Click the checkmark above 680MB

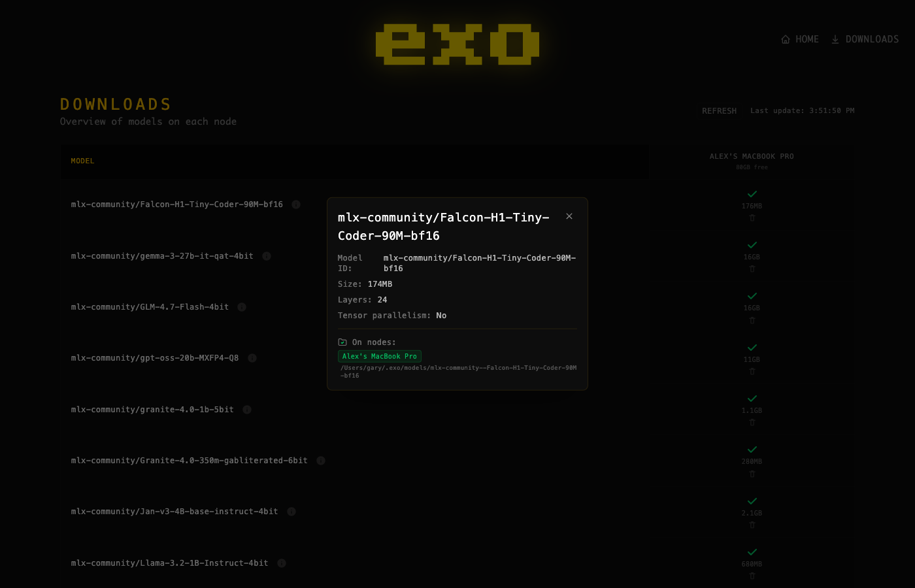coord(752,552)
